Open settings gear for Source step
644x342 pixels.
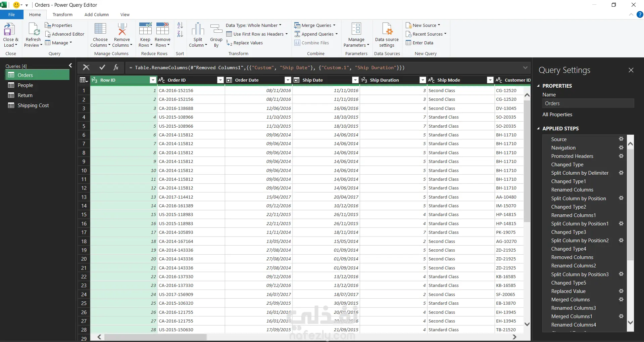[621, 139]
